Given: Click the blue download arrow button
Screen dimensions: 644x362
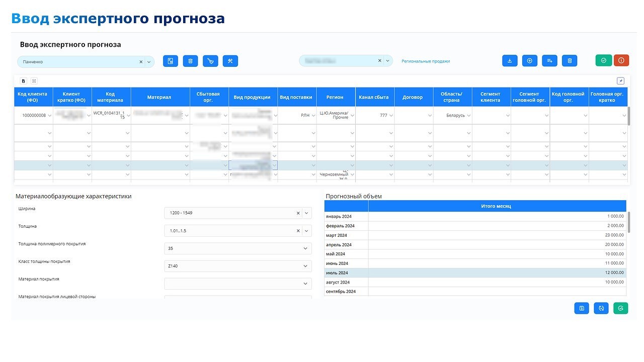Looking at the screenshot, I should coord(510,60).
